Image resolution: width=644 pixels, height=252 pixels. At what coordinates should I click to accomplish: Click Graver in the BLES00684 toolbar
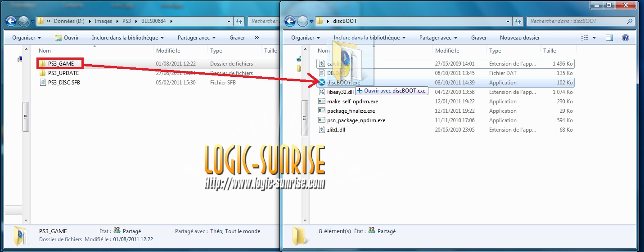tap(237, 38)
